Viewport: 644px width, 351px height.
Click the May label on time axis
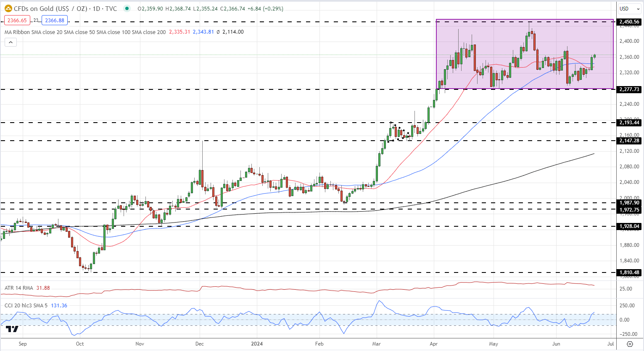[494, 344]
